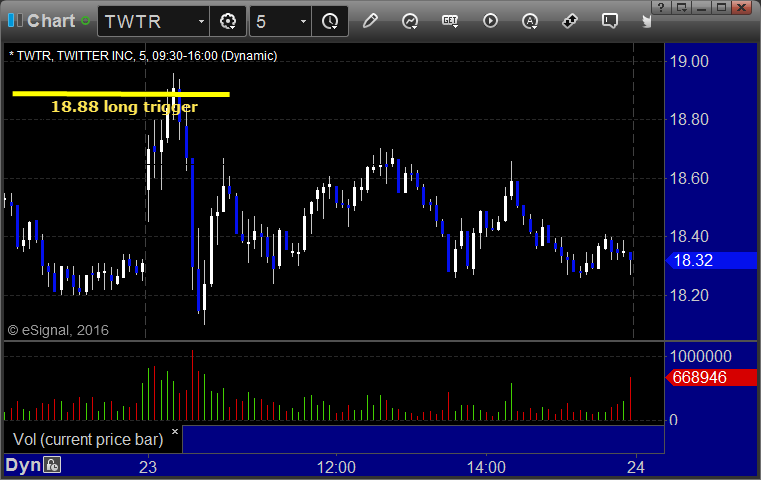This screenshot has height=480, width=761.
Task: Click the red 668946 volume marker
Action: click(x=711, y=377)
